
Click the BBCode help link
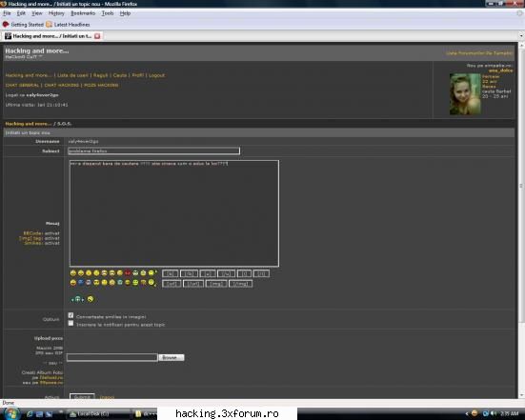coord(32,233)
